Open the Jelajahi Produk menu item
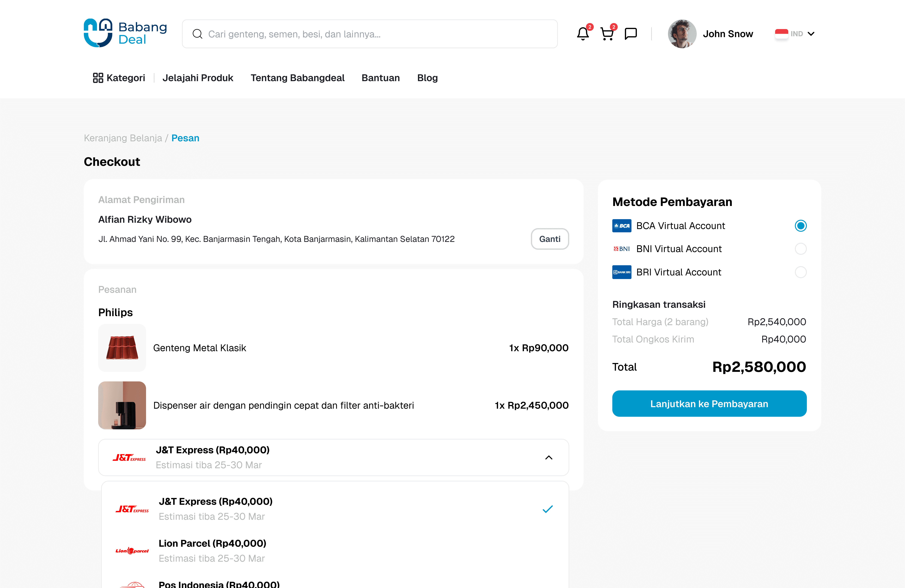 tap(198, 78)
